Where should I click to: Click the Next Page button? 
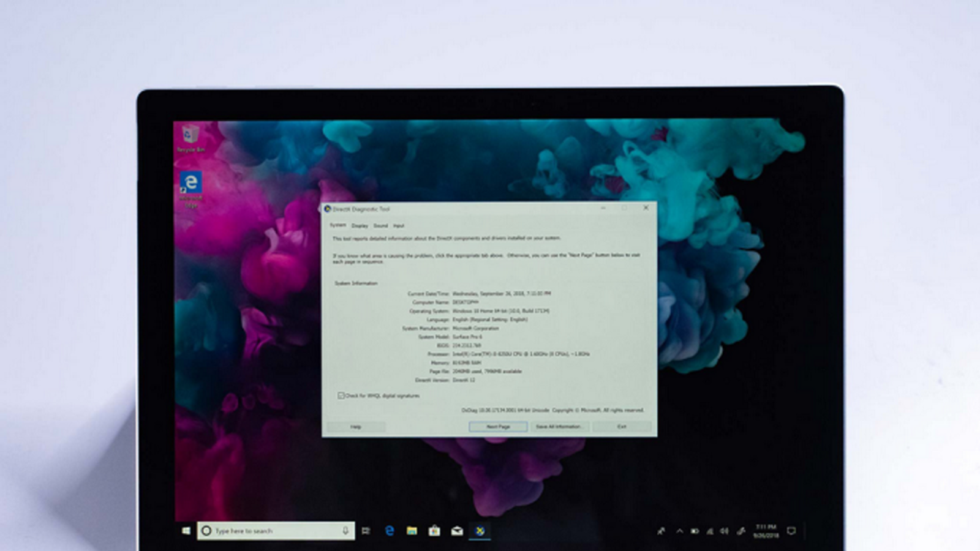[x=498, y=426]
